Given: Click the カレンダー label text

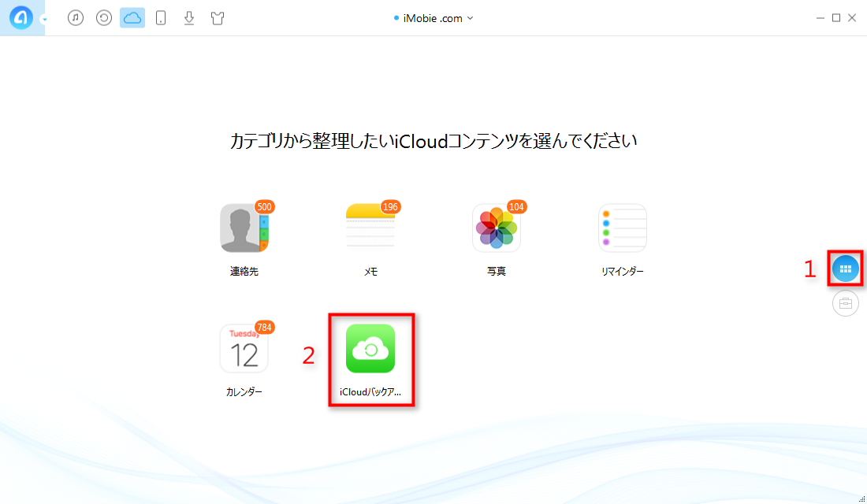Looking at the screenshot, I should pyautogui.click(x=244, y=392).
